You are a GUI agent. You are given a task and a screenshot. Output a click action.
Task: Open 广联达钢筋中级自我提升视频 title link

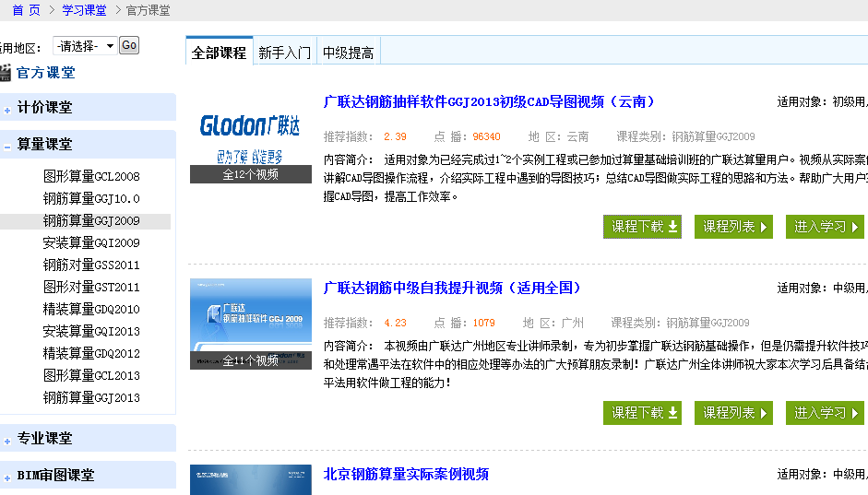pyautogui.click(x=452, y=288)
